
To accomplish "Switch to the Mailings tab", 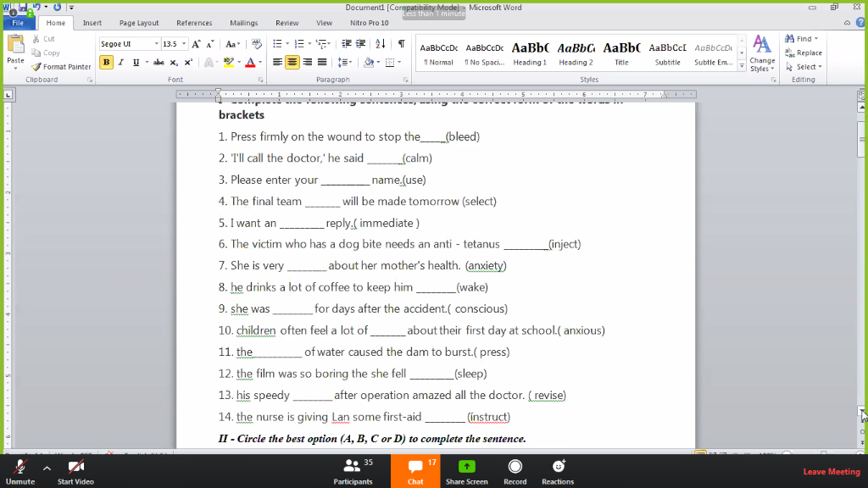I will pos(243,23).
